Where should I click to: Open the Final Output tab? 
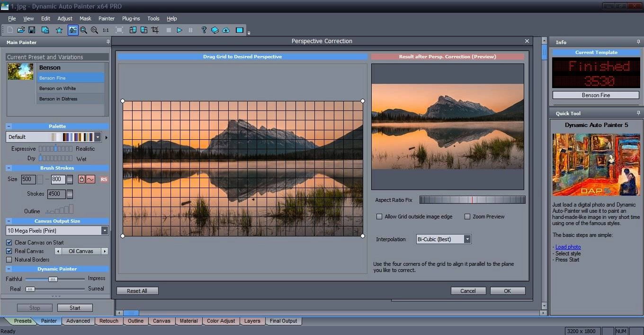tap(284, 321)
